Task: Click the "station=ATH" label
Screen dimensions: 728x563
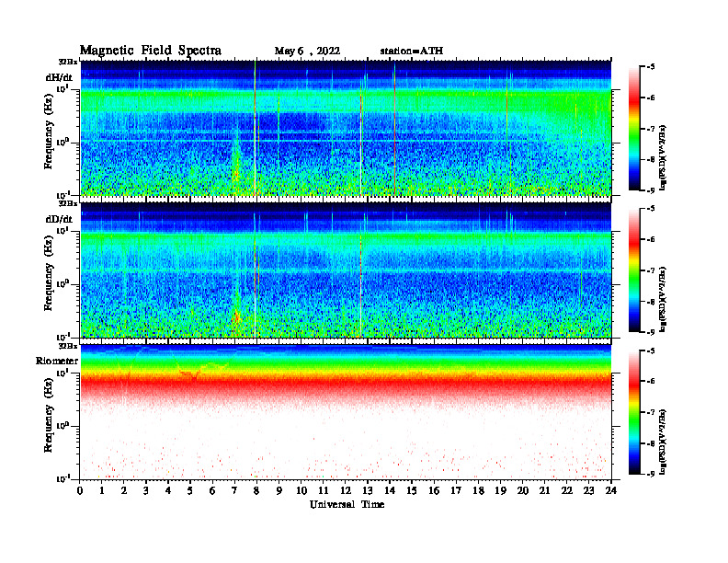Action: point(412,51)
